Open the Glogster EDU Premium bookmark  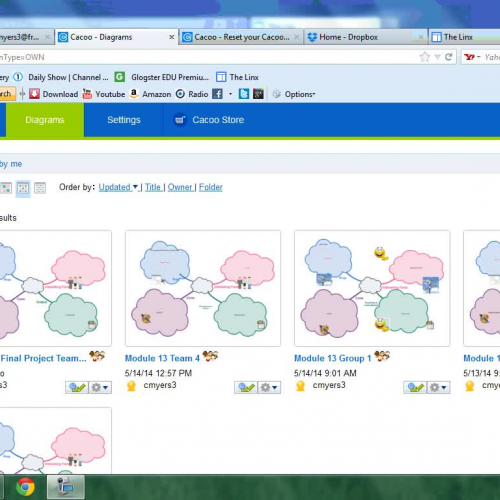coord(162,77)
